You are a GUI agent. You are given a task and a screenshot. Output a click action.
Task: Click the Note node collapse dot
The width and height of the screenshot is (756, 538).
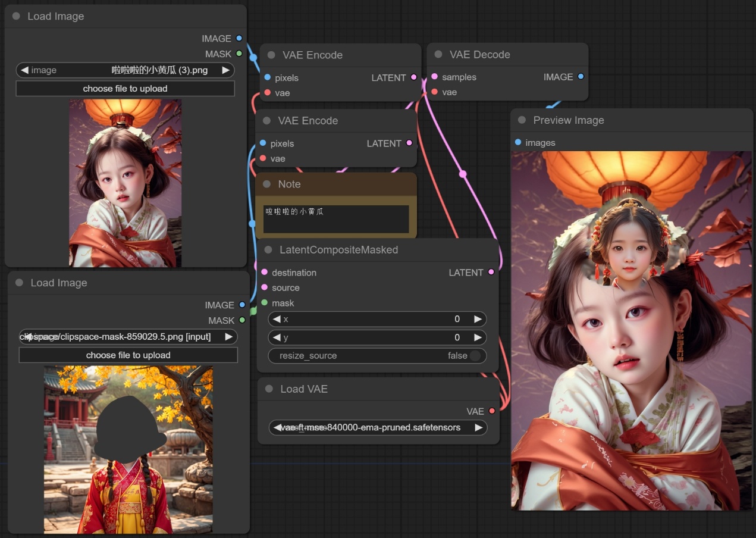coord(266,184)
